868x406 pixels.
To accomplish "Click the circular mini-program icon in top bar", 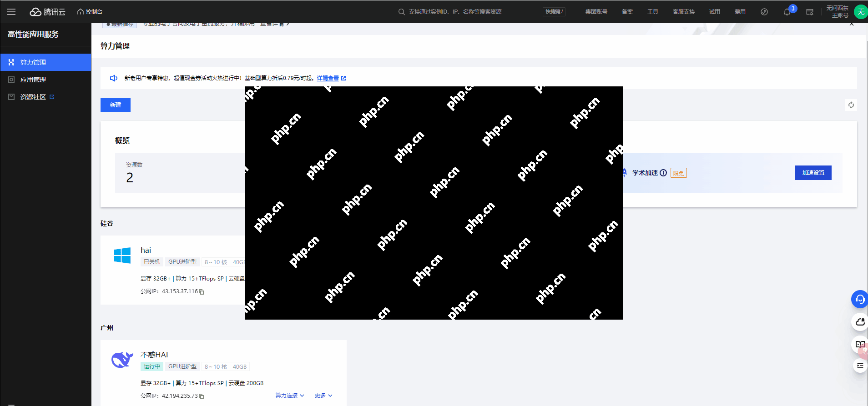I will (764, 12).
